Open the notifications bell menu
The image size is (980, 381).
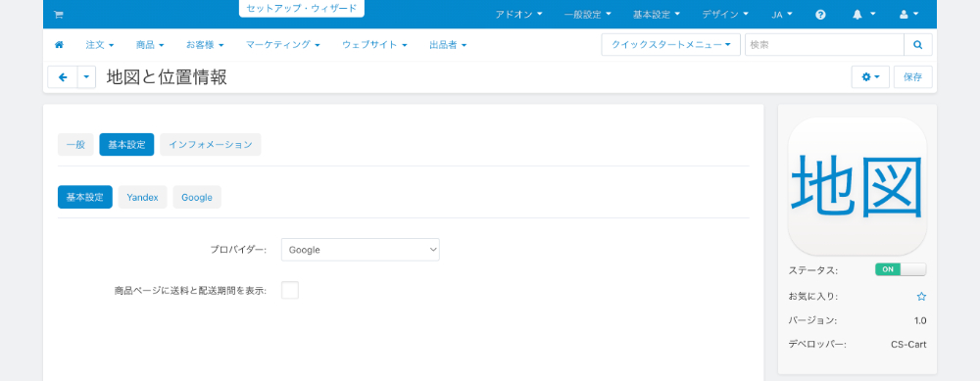click(863, 15)
